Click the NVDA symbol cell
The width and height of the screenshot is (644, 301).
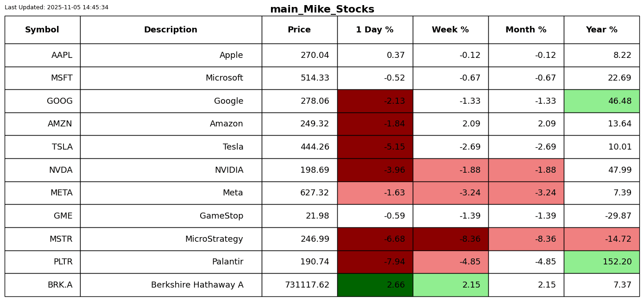coord(42,170)
